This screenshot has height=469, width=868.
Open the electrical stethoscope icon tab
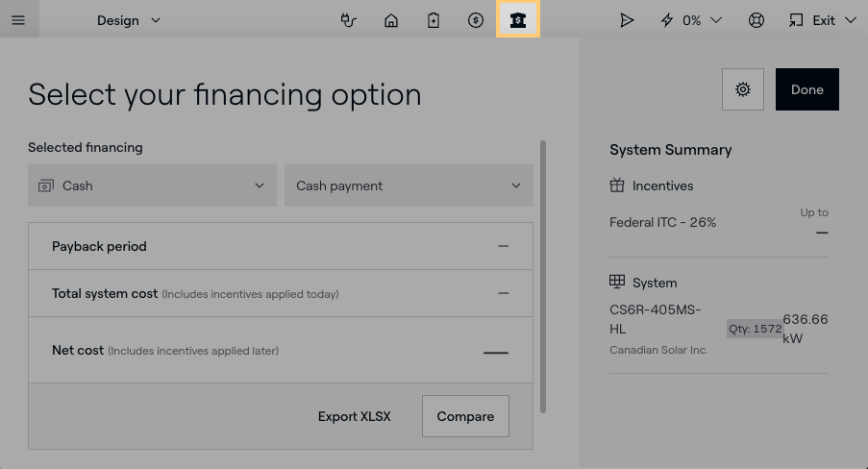click(349, 20)
